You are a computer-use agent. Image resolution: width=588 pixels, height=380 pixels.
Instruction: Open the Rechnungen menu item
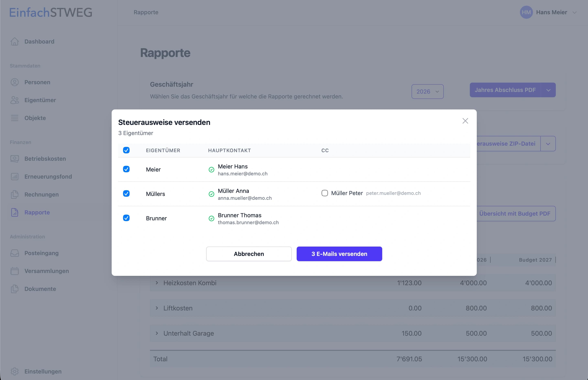click(x=42, y=194)
